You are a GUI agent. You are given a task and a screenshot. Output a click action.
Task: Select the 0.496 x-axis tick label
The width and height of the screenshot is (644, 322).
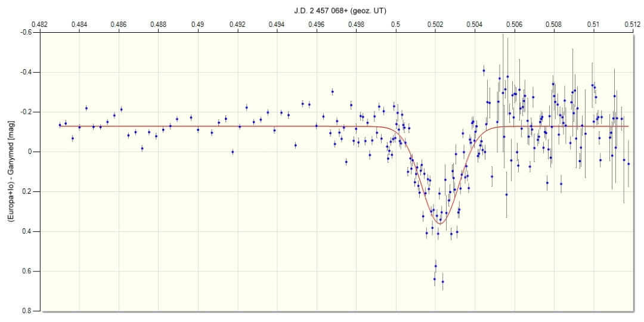coord(317,24)
